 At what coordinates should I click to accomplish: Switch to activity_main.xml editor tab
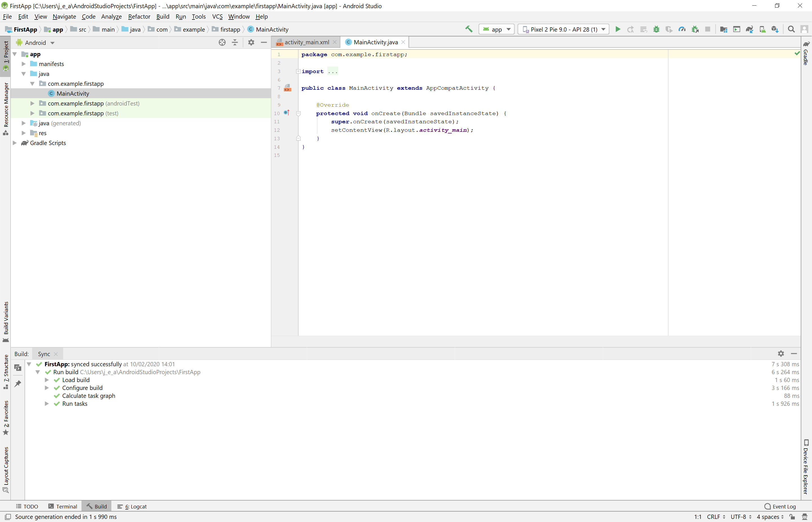tap(306, 42)
